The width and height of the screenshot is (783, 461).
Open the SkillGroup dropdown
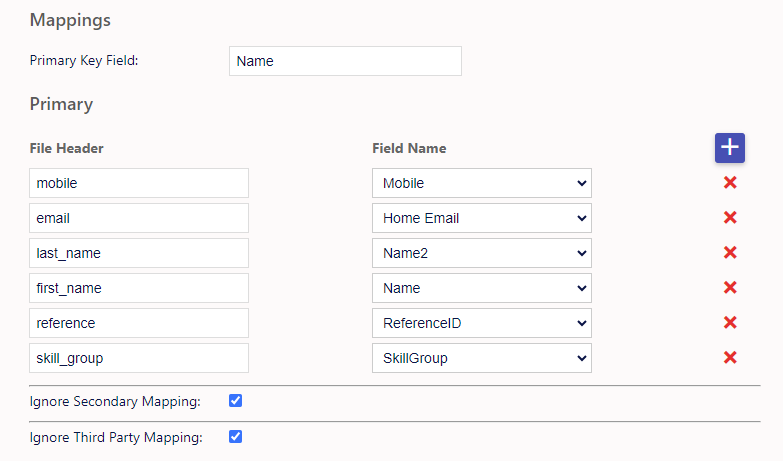point(482,358)
